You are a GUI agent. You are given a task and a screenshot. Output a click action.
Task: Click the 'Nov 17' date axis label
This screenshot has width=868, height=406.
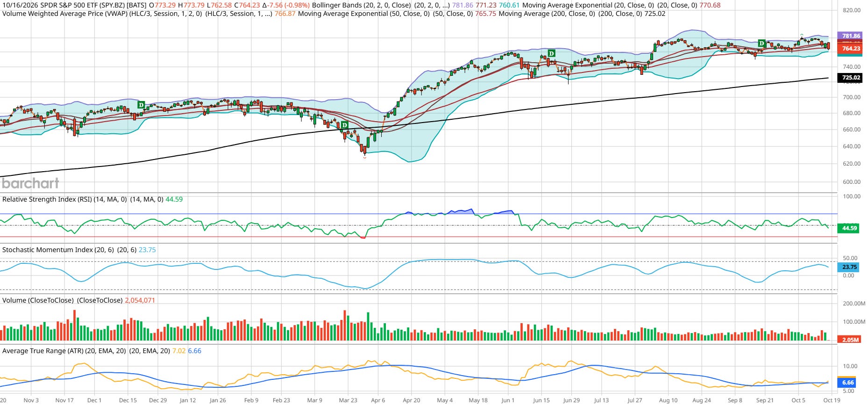click(64, 400)
